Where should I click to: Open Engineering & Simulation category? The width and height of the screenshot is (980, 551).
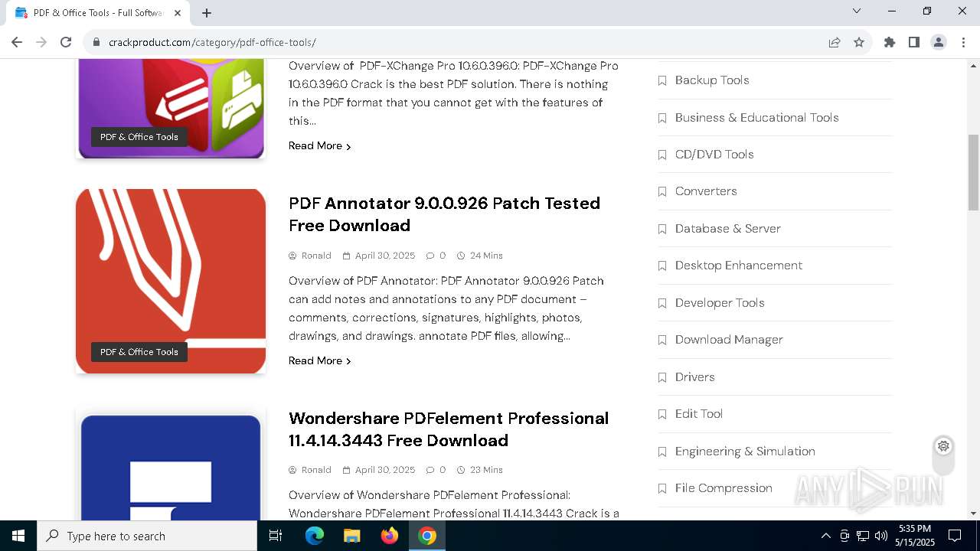pyautogui.click(x=745, y=451)
